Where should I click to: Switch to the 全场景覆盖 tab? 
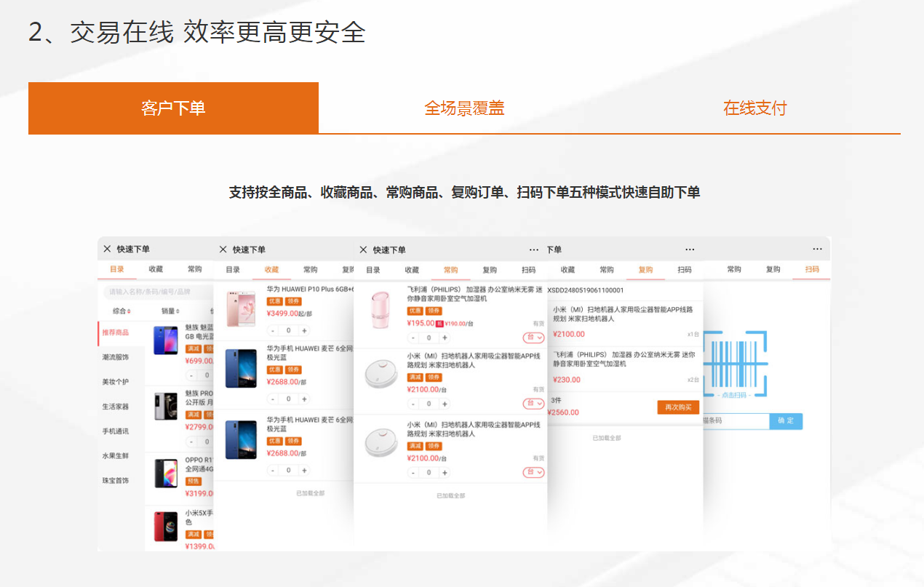[464, 108]
